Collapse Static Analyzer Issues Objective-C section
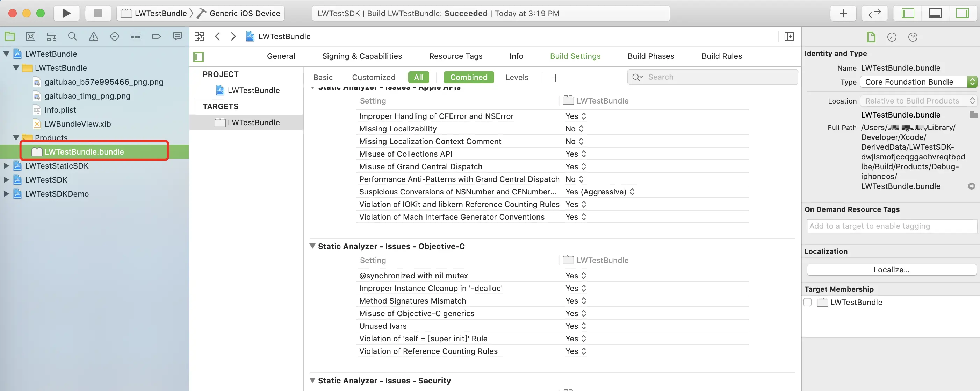 pyautogui.click(x=312, y=246)
